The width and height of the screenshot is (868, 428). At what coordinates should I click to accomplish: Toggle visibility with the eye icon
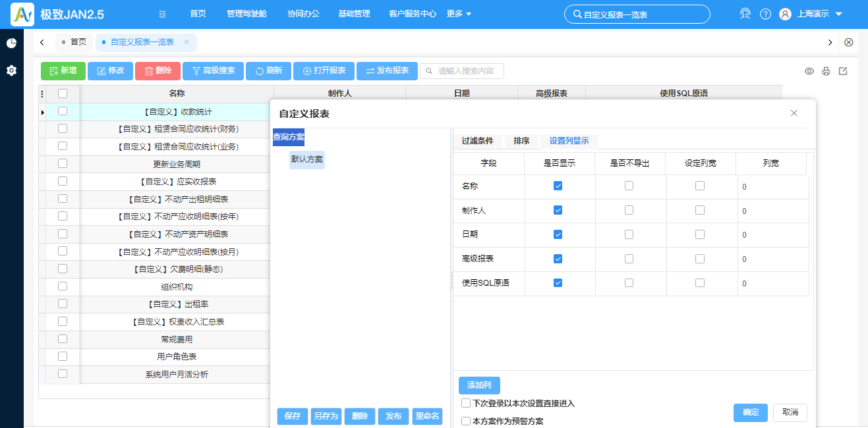click(x=809, y=71)
